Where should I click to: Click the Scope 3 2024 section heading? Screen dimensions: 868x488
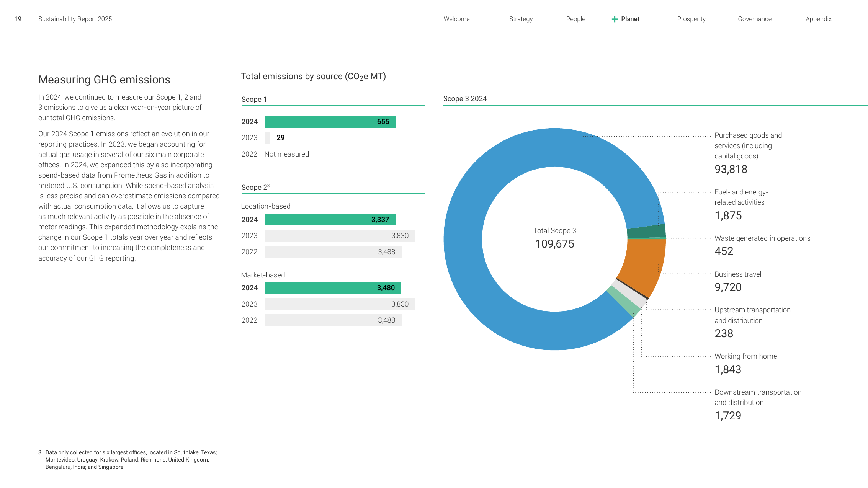pyautogui.click(x=465, y=99)
